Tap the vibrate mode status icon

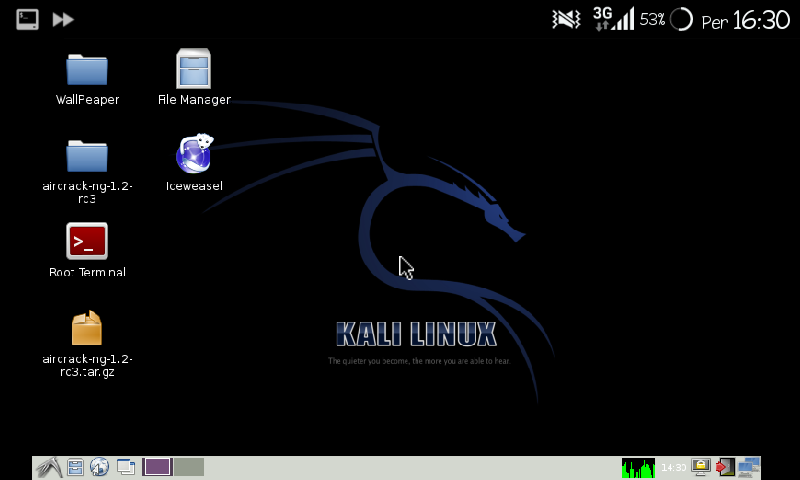pos(566,19)
